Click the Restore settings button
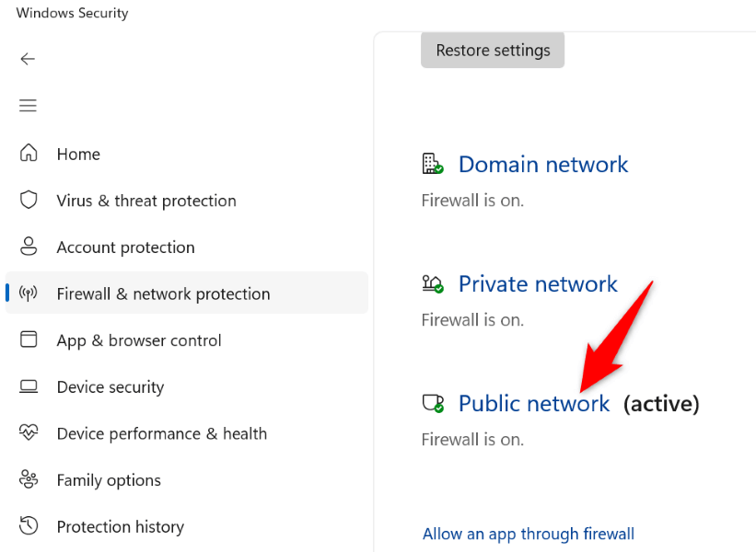 point(492,50)
